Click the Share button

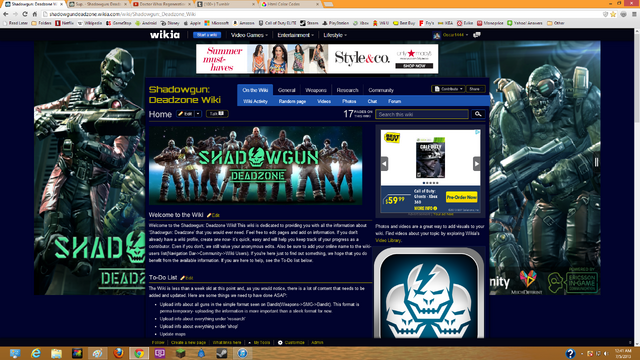pos(475,89)
